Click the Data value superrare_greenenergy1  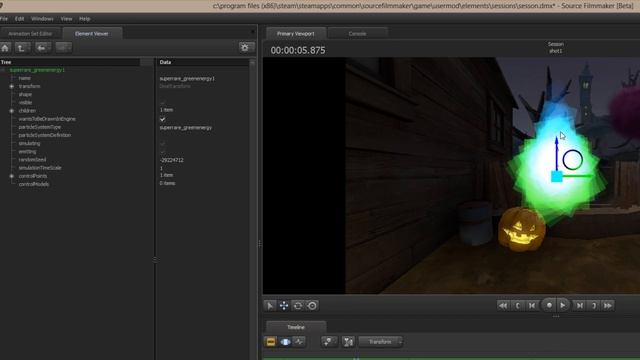(187, 78)
